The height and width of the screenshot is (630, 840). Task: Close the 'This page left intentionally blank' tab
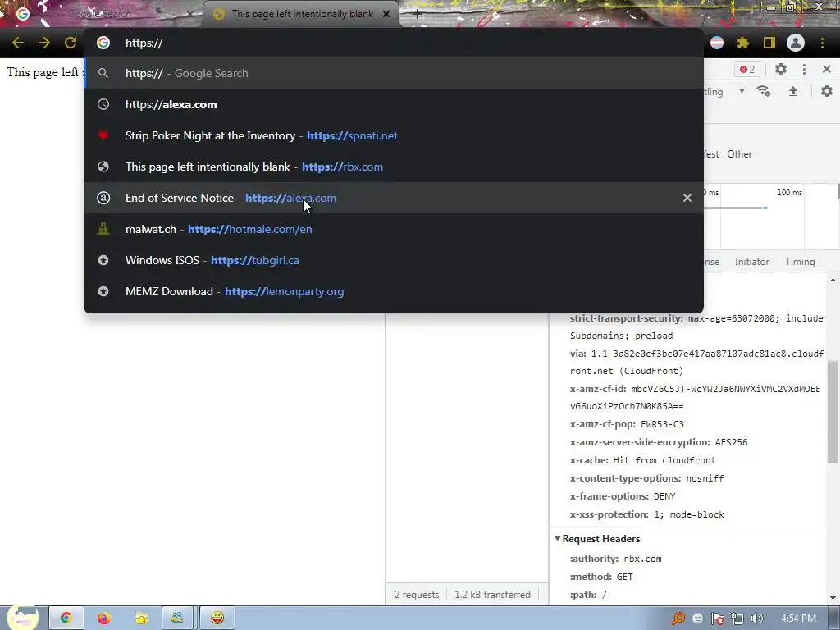click(x=386, y=14)
